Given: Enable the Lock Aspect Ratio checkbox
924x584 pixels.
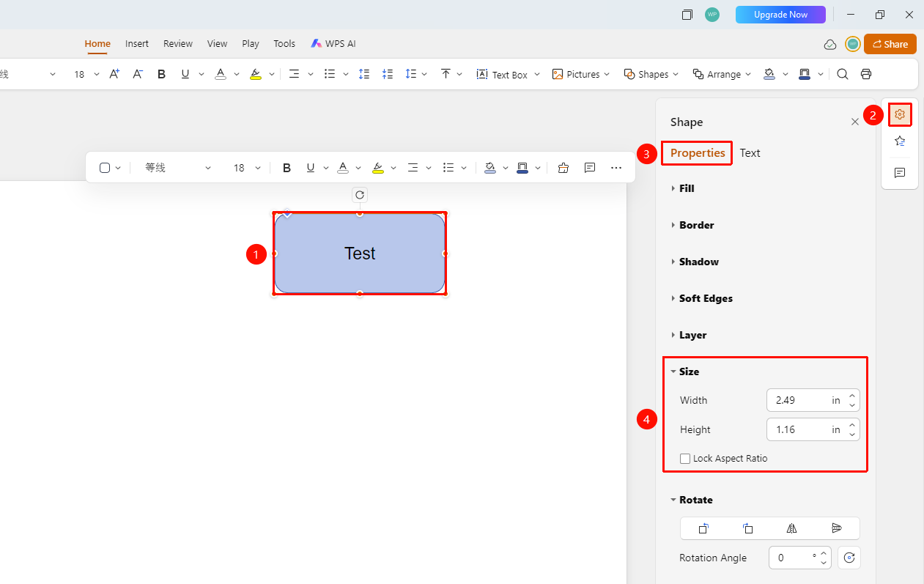Looking at the screenshot, I should tap(685, 459).
